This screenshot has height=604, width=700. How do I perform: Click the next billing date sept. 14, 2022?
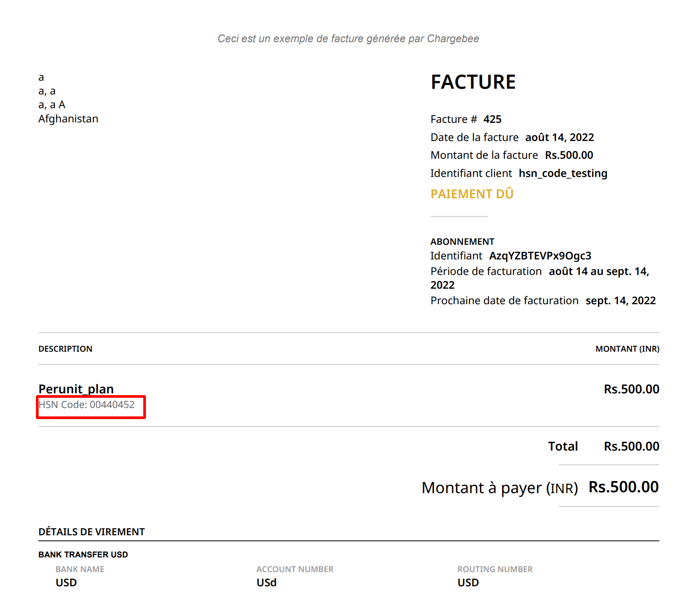tap(620, 301)
